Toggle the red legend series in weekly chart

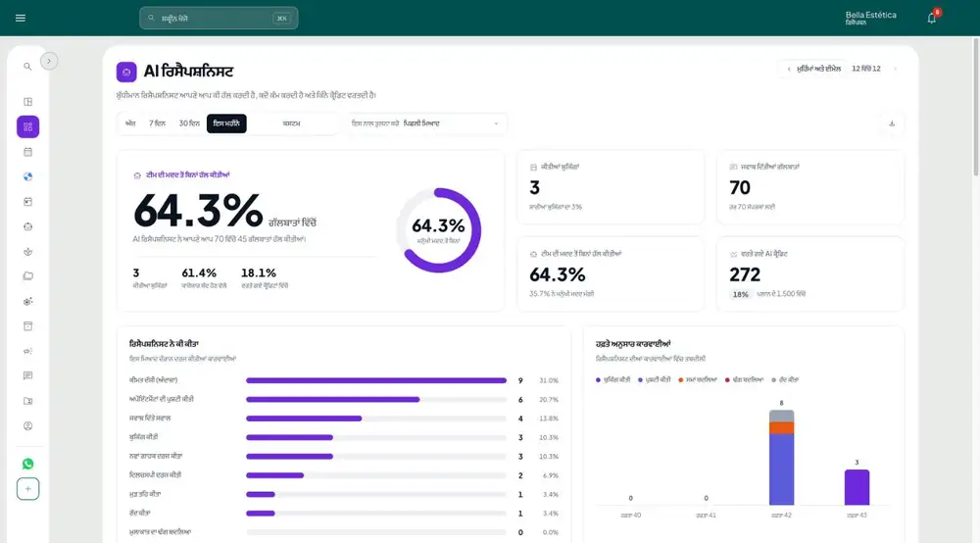pos(744,380)
